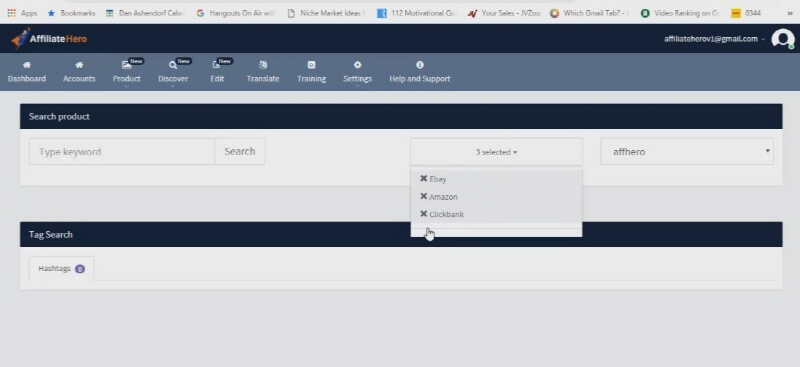This screenshot has height=367, width=800.
Task: Open the Product menu
Action: coord(127,79)
